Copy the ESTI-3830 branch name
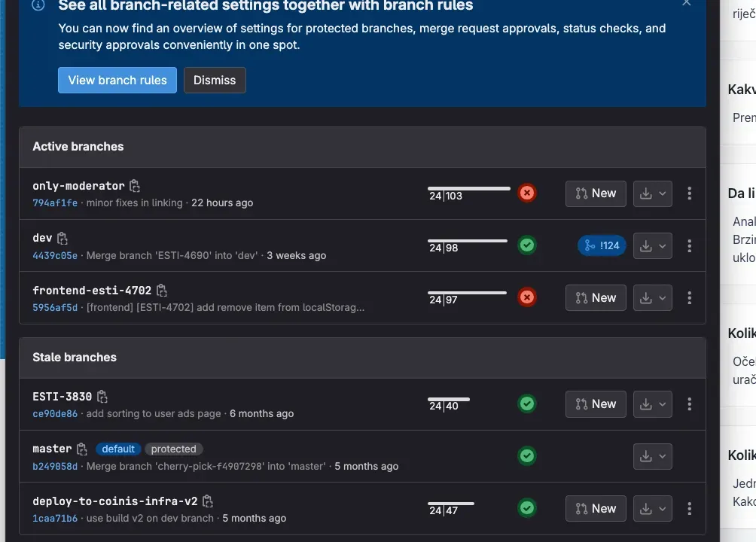The image size is (756, 542). click(x=102, y=397)
